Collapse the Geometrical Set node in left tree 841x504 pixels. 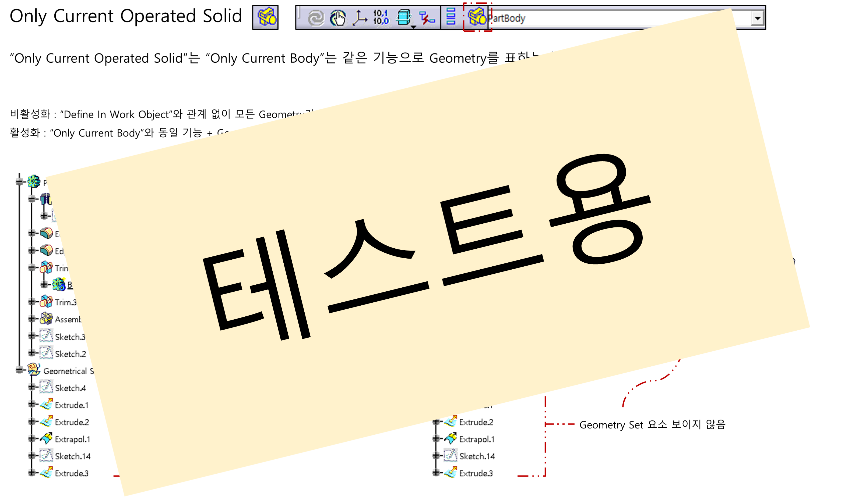(19, 370)
